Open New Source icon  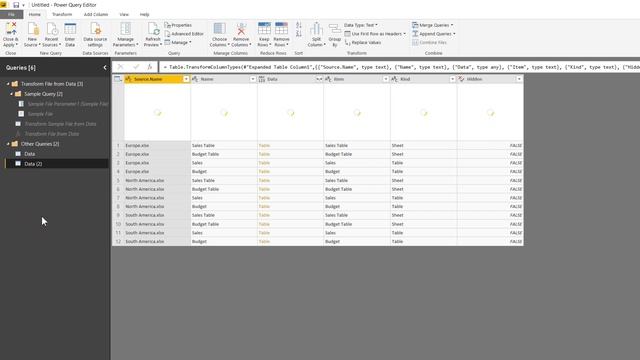33,29
